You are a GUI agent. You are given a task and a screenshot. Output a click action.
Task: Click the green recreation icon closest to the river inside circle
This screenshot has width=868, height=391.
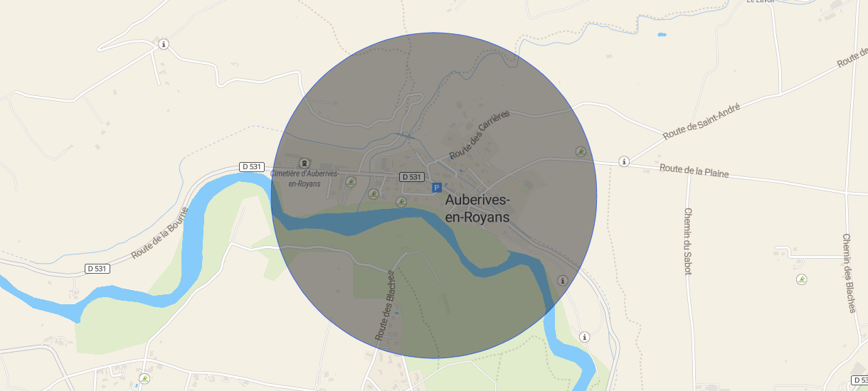point(401,203)
